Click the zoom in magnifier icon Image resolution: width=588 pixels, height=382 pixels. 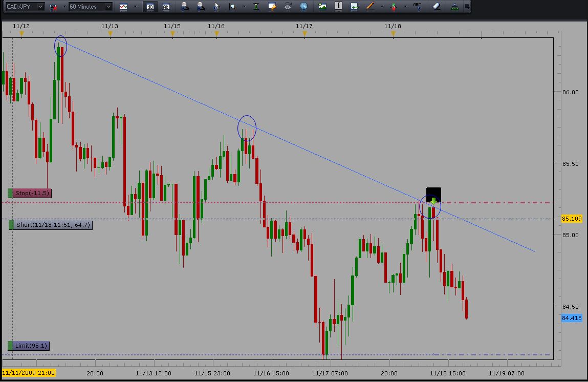pos(185,7)
